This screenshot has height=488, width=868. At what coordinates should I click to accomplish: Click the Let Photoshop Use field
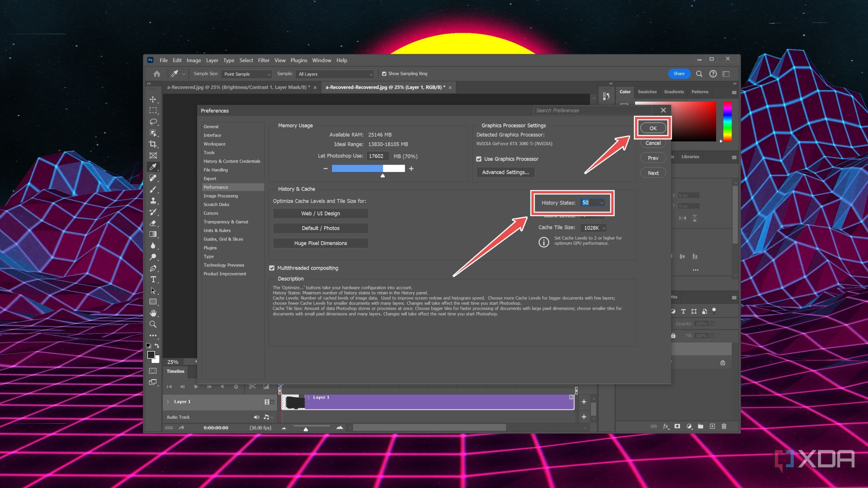coord(377,156)
